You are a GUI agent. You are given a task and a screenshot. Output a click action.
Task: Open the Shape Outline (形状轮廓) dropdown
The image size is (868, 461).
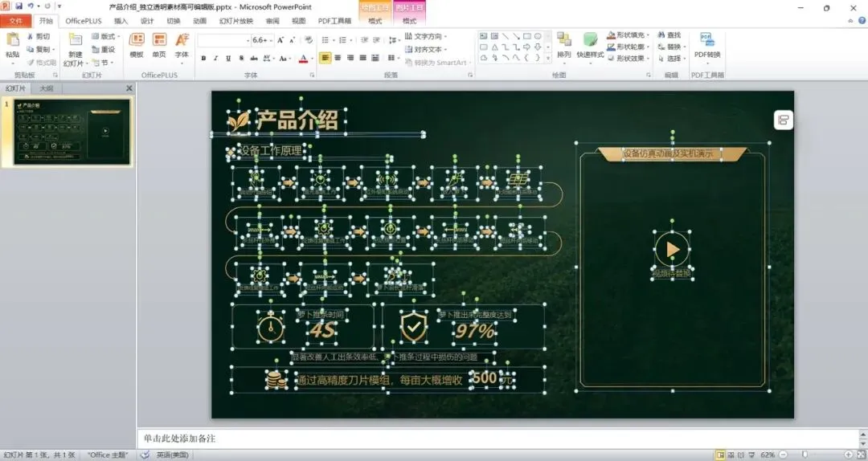(628, 47)
